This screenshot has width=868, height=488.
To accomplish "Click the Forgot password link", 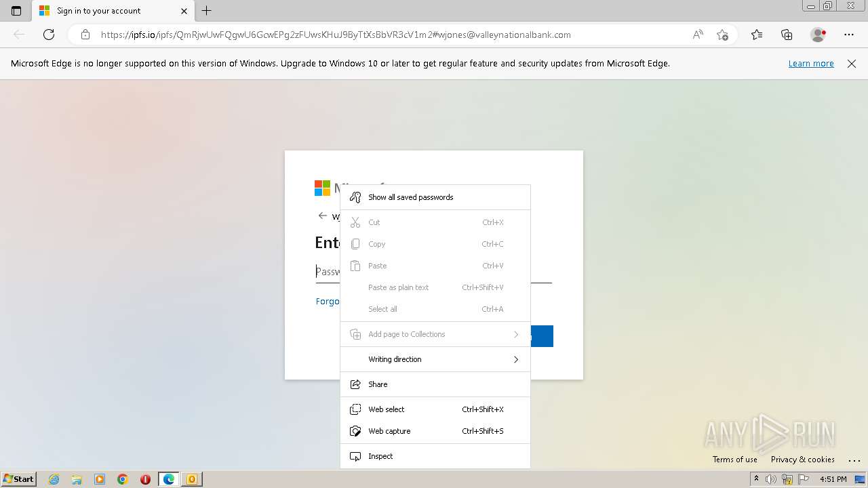I will [x=328, y=302].
